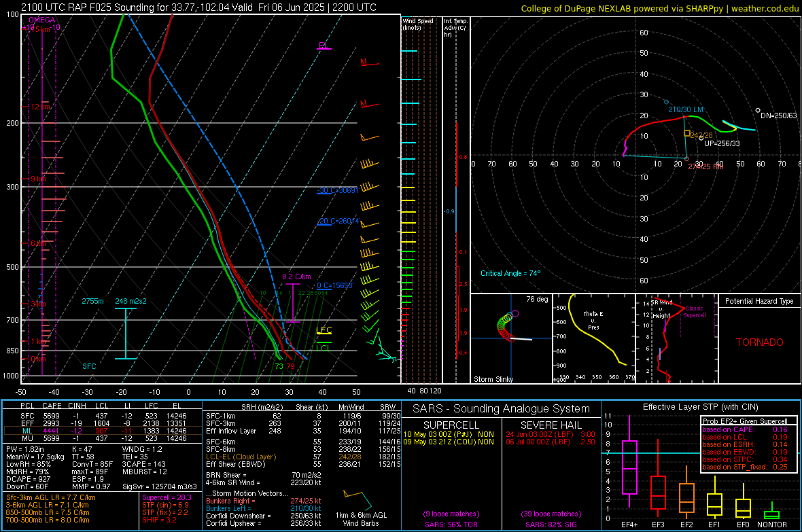The height and width of the screenshot is (532, 802).
Task: Click the ConvT = 85F value
Action: pyautogui.click(x=92, y=465)
